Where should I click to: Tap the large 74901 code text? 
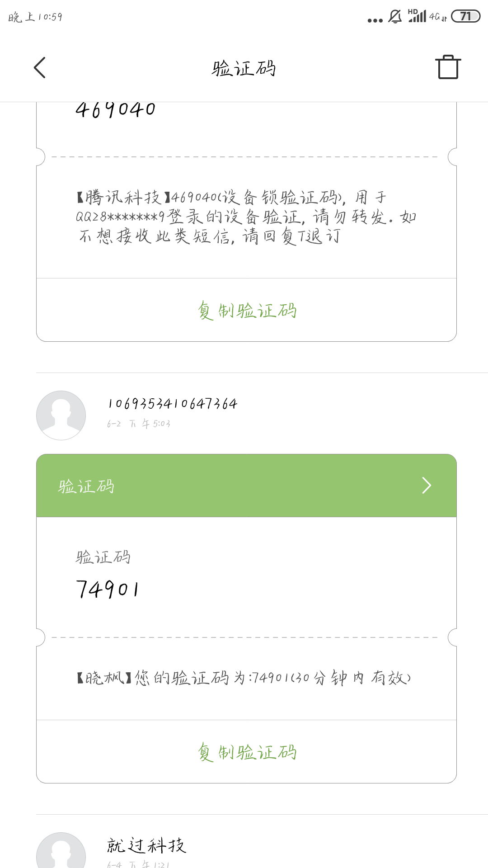pyautogui.click(x=108, y=589)
